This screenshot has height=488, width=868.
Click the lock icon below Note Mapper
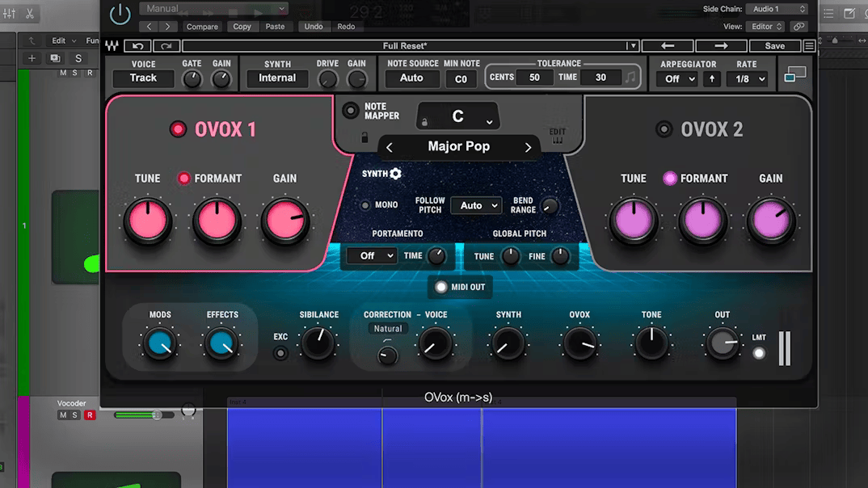coord(364,137)
